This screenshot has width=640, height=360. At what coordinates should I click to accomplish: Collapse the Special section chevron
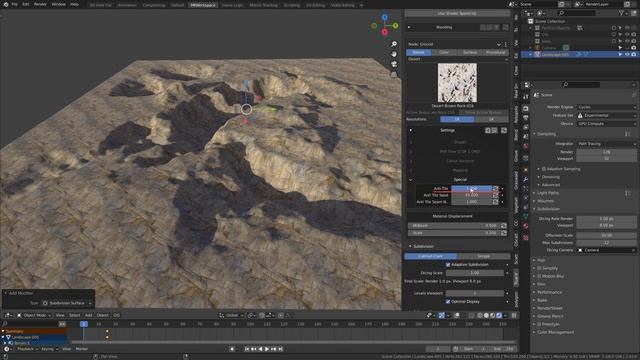411,180
